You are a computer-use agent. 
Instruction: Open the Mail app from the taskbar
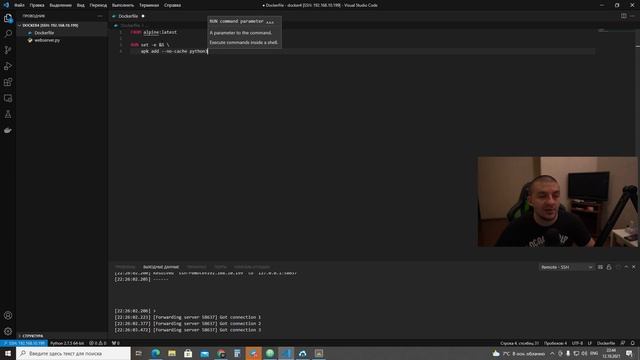[204, 353]
